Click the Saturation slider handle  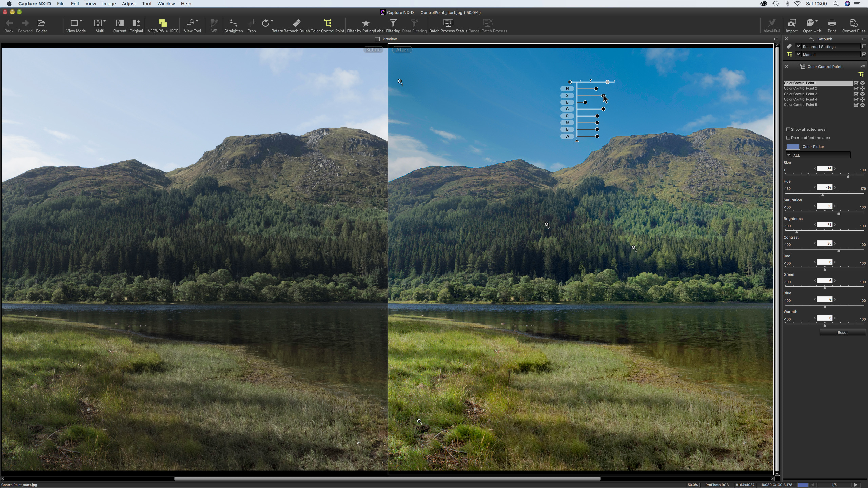(839, 213)
